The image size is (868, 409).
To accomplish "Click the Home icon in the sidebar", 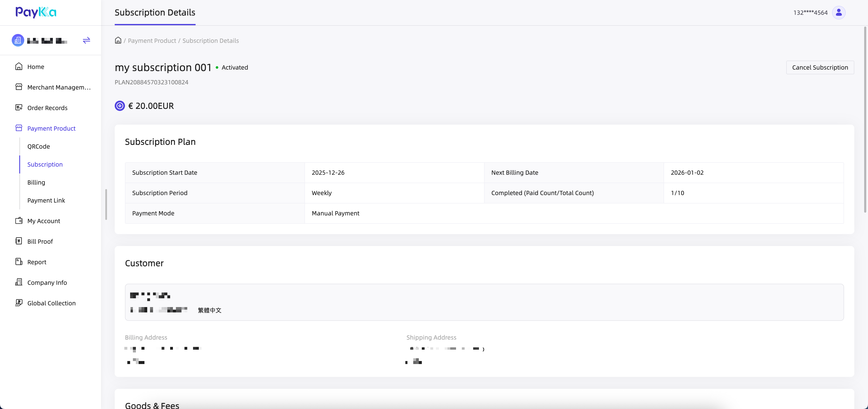I will [19, 66].
